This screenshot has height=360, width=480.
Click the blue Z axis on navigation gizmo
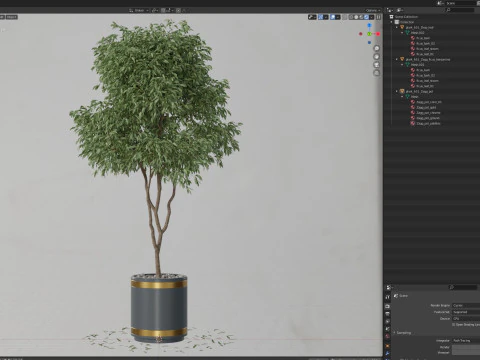coord(369,25)
